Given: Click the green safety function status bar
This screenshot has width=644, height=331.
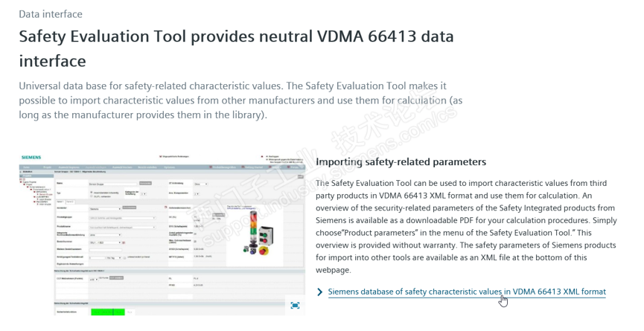Looking at the screenshot, I should [106, 312].
